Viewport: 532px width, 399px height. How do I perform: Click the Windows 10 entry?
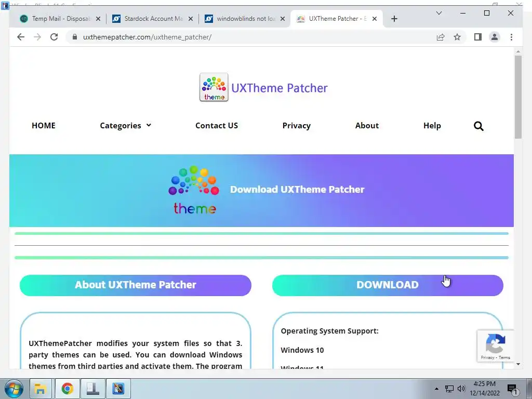pyautogui.click(x=302, y=350)
